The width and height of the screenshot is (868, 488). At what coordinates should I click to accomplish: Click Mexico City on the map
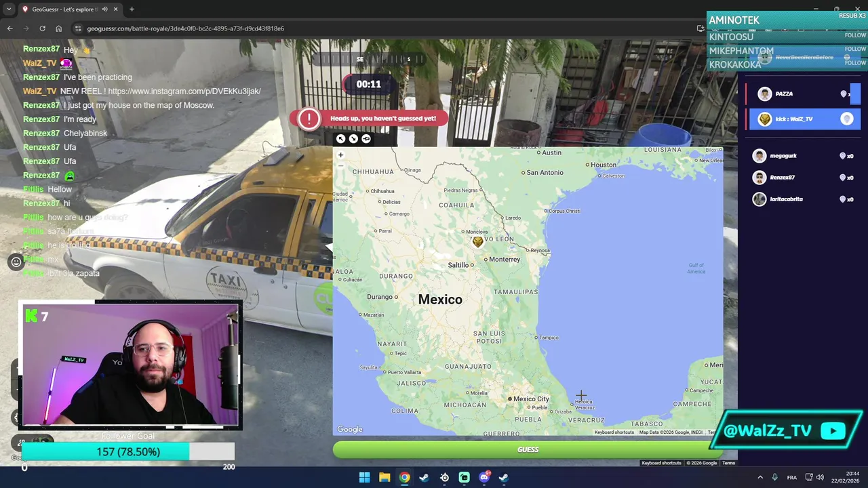531,399
